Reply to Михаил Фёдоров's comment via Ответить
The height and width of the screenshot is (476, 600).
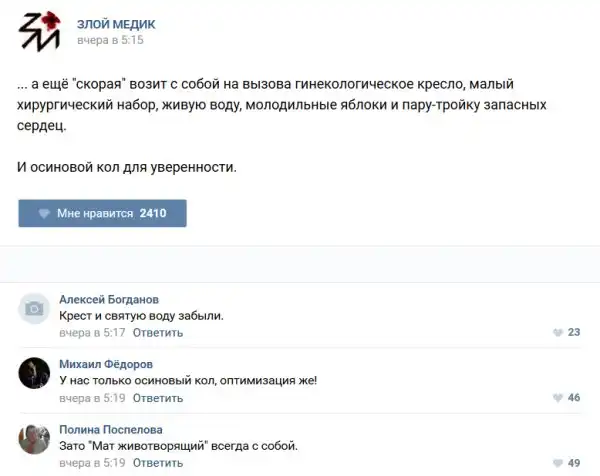tap(158, 398)
